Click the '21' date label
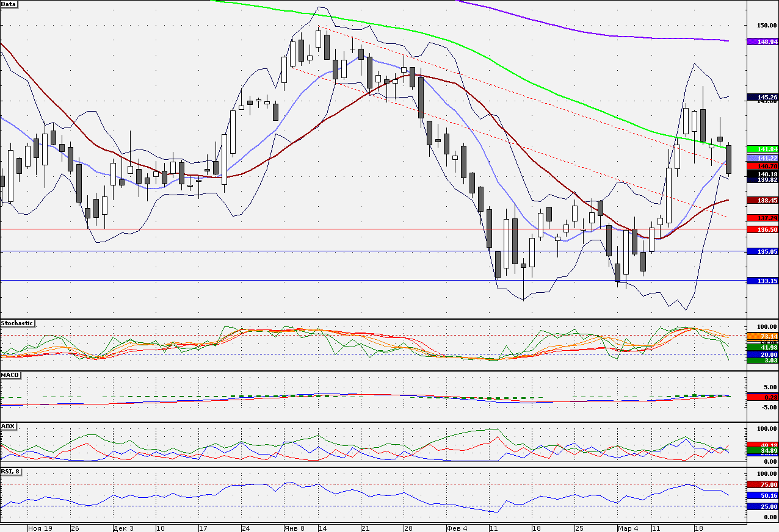This screenshot has width=779, height=532. 365,528
